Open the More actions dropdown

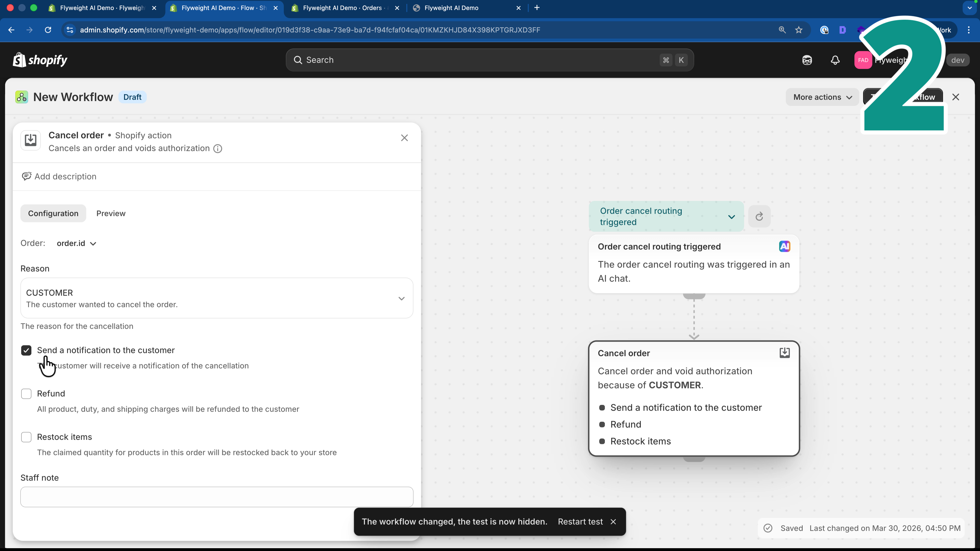tap(822, 97)
